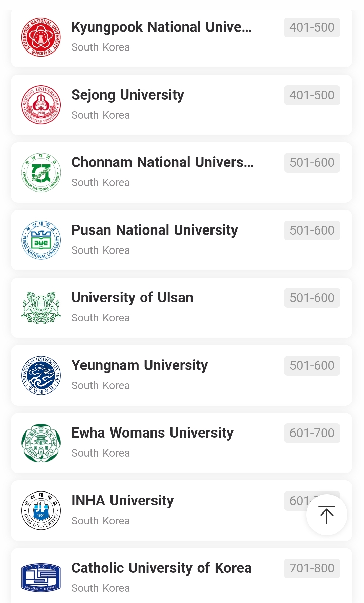Image resolution: width=364 pixels, height=603 pixels.
Task: Click the 601-700 badge for Ewha
Action: tap(312, 433)
